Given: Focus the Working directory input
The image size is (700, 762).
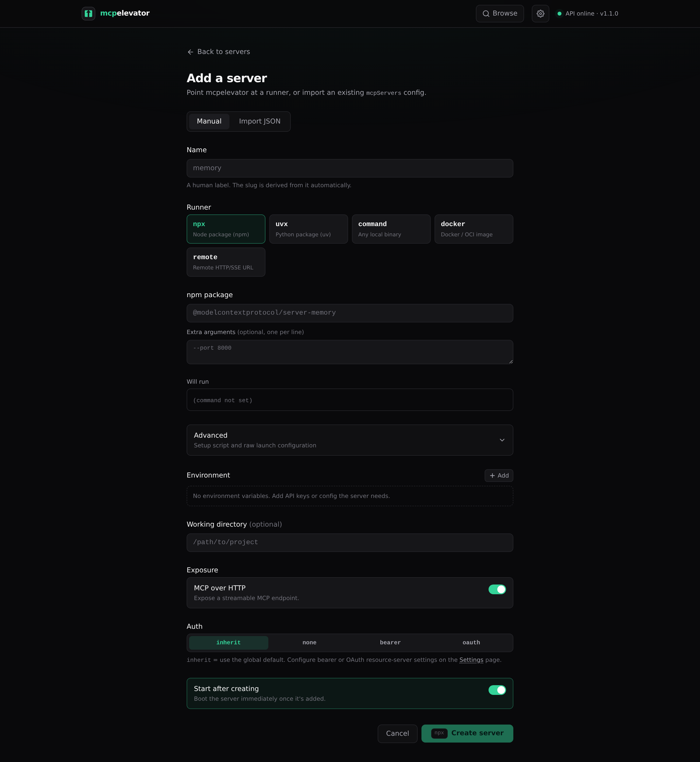Looking at the screenshot, I should (350, 543).
